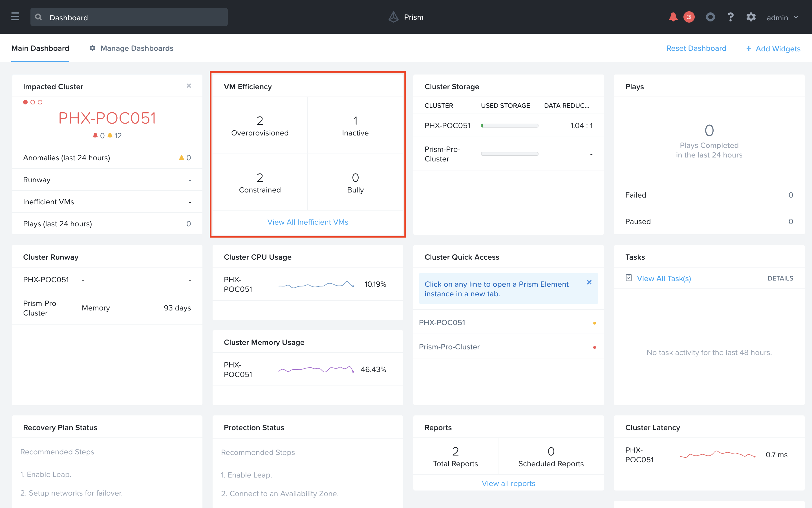Switch to Main Dashboard tab

[x=40, y=48]
